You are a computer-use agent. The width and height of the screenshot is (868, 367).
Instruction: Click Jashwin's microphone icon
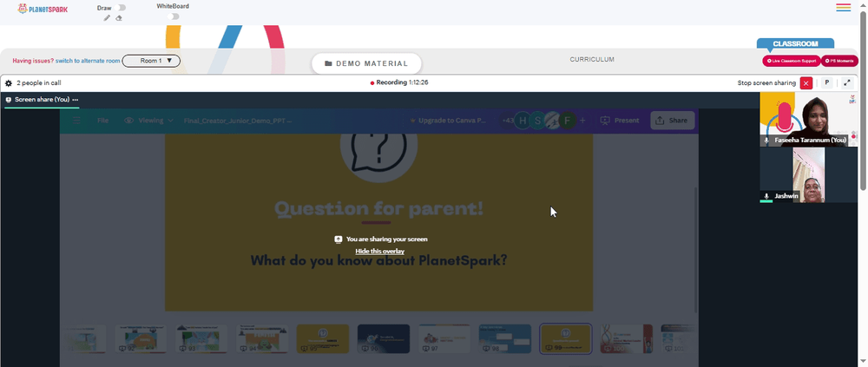(766, 196)
